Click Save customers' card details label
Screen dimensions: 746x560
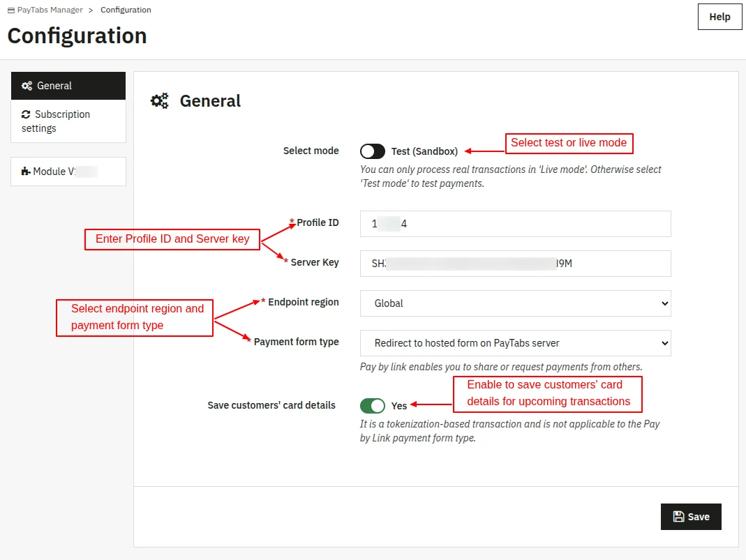click(271, 405)
